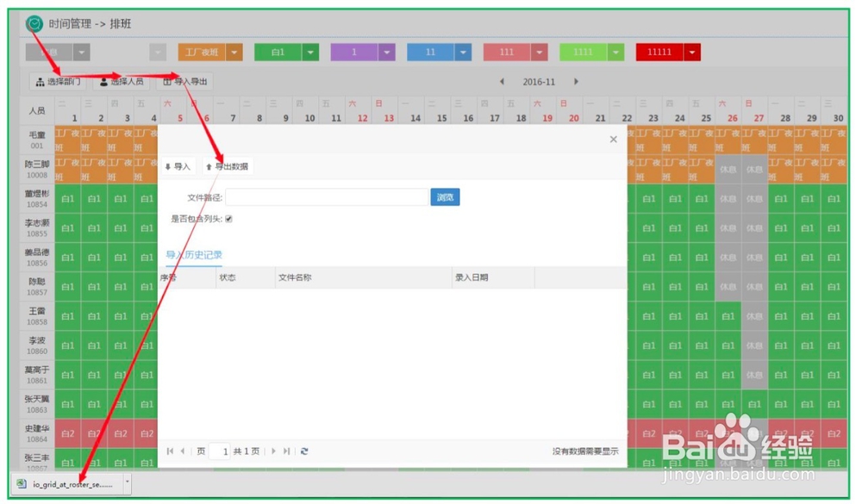Expand the gray rest shift dropdown arrow
862x504 pixels.
[x=82, y=53]
